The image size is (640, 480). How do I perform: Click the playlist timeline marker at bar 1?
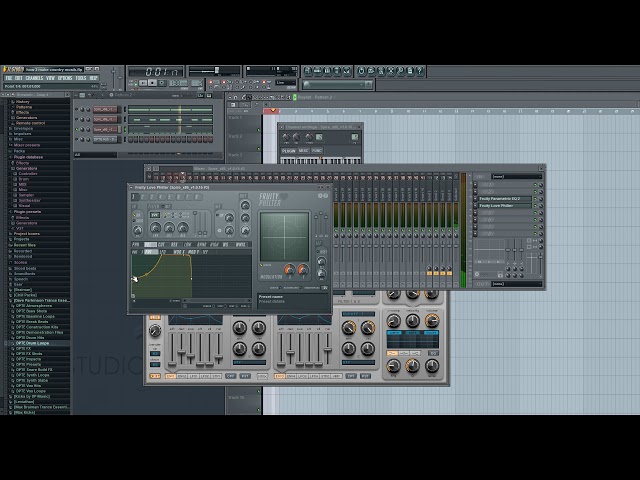[x=273, y=110]
